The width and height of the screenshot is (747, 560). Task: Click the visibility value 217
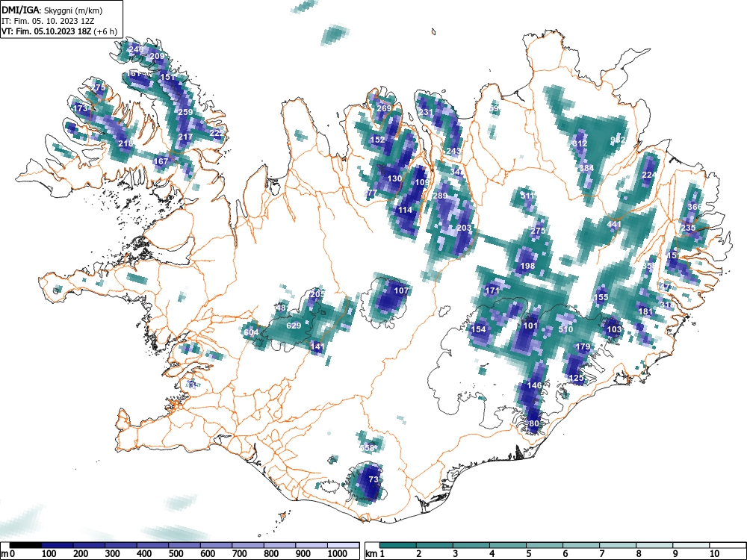[x=185, y=137]
